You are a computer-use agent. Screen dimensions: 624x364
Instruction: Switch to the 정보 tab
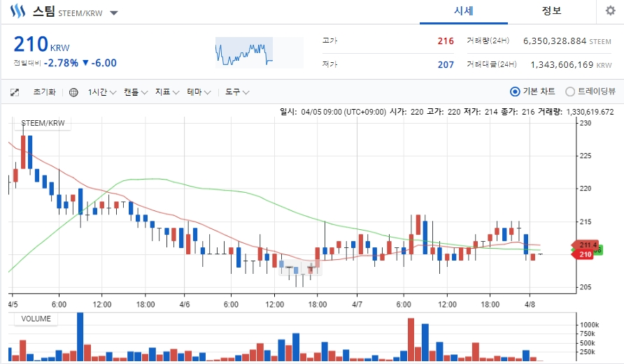[x=551, y=11]
